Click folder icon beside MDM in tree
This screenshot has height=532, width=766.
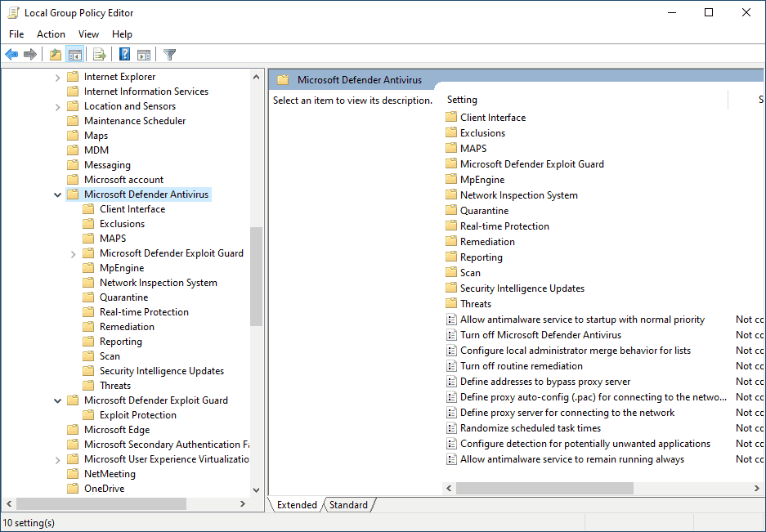click(x=73, y=150)
